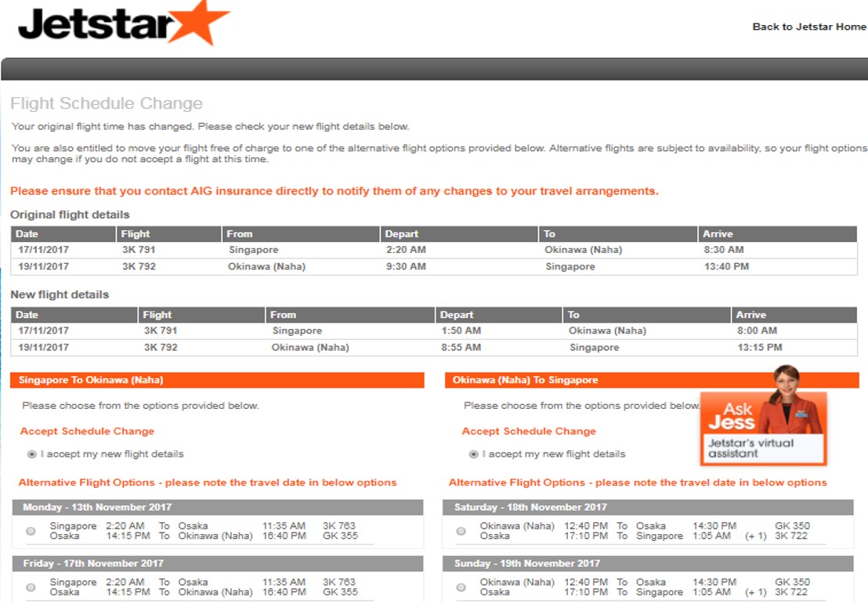
Task: Click original arrival time 8:30 AM
Action: [724, 250]
